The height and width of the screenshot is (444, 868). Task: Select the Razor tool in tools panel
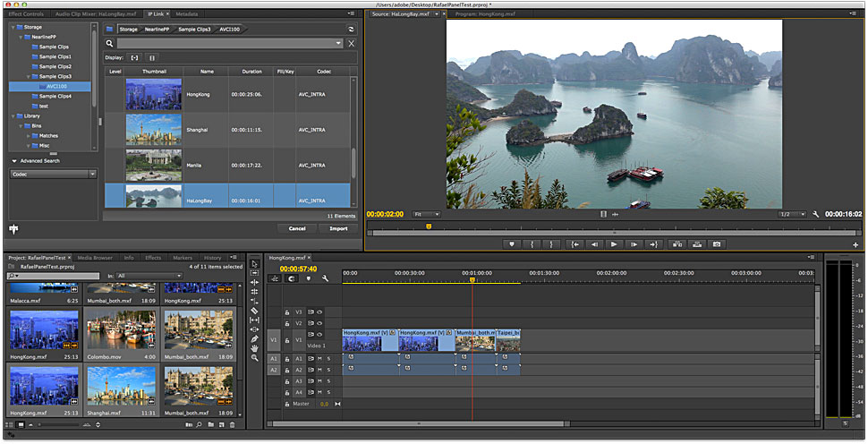tap(255, 310)
